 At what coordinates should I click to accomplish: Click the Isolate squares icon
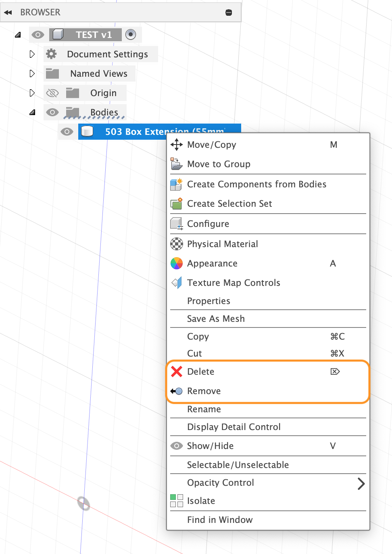pos(177,501)
